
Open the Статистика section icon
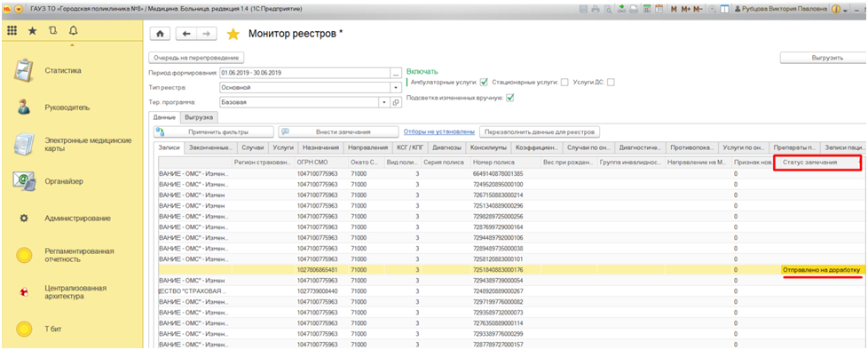(x=23, y=71)
